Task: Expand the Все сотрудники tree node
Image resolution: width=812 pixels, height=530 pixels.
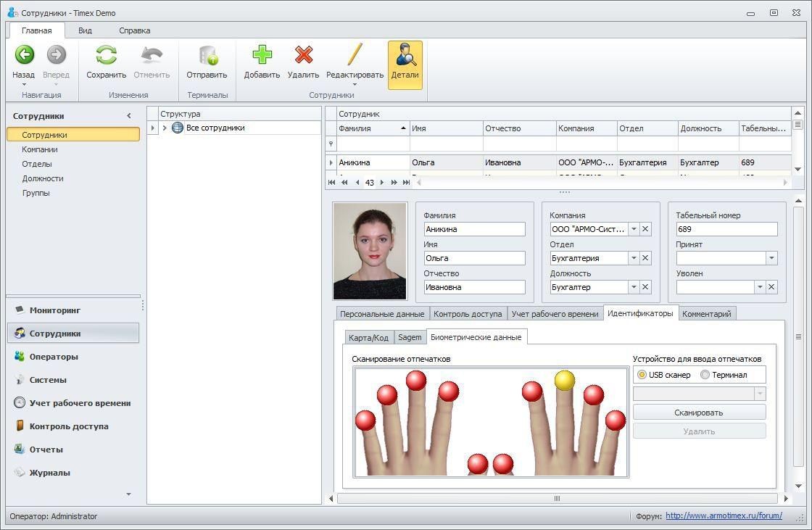Action: point(165,128)
